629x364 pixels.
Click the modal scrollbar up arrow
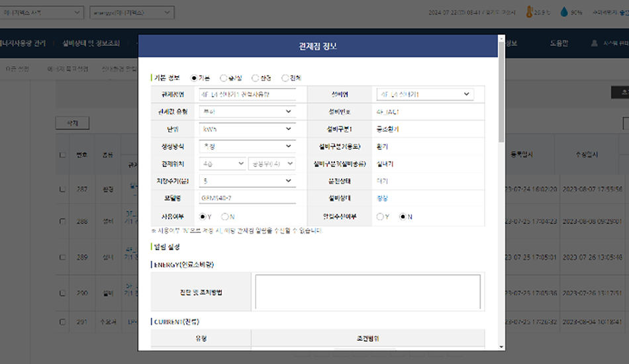pos(501,39)
